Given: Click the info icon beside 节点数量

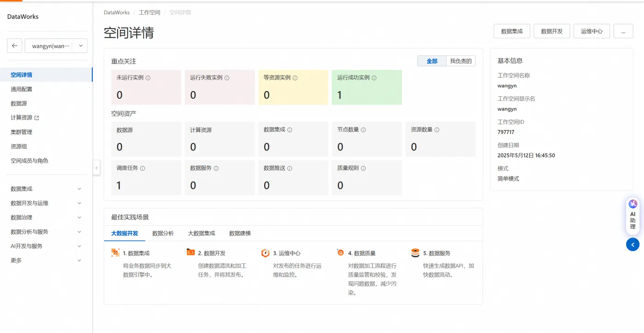Looking at the screenshot, I should pyautogui.click(x=363, y=130).
